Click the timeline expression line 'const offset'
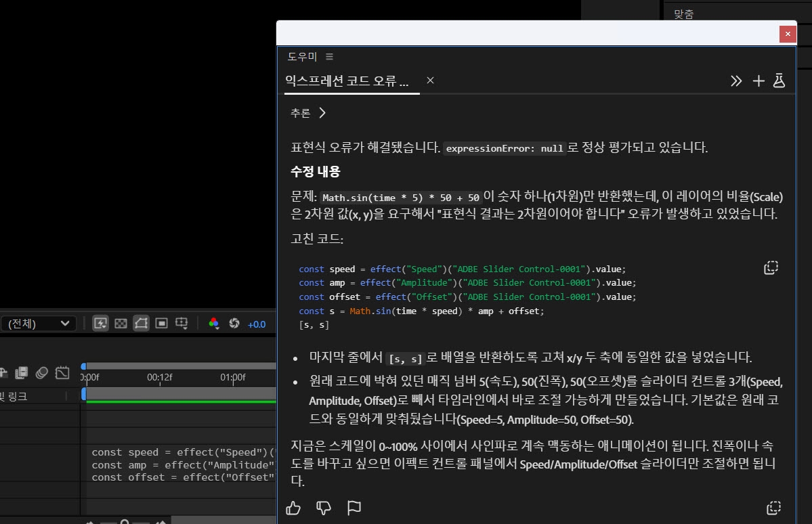Screen dimensions: 812x524 [x=184, y=477]
